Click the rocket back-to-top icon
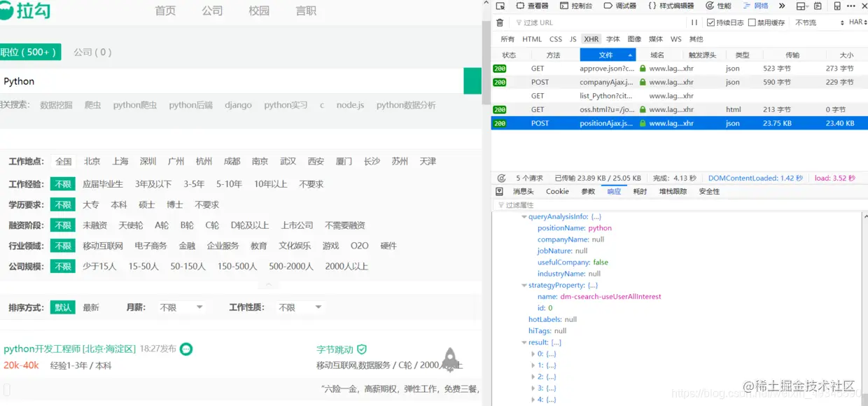 451,359
